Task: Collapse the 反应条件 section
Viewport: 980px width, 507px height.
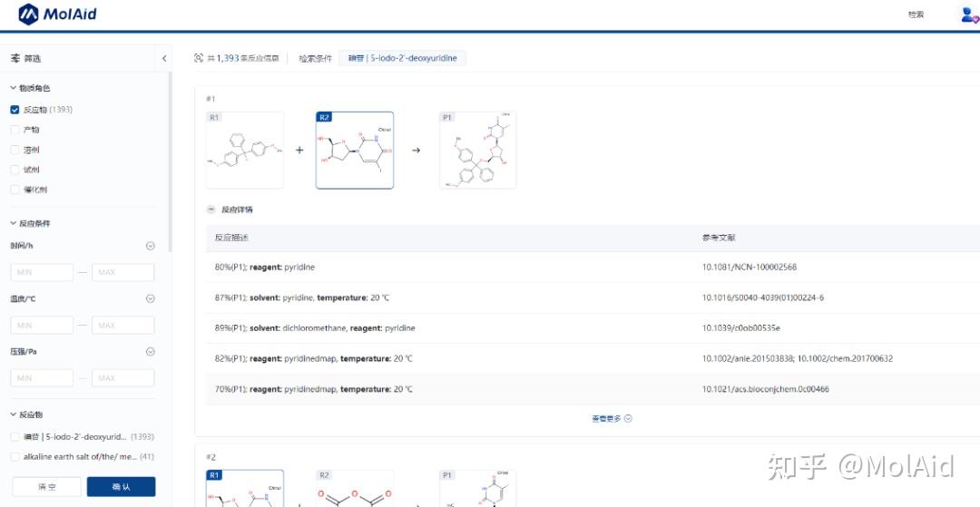Action: [x=13, y=223]
